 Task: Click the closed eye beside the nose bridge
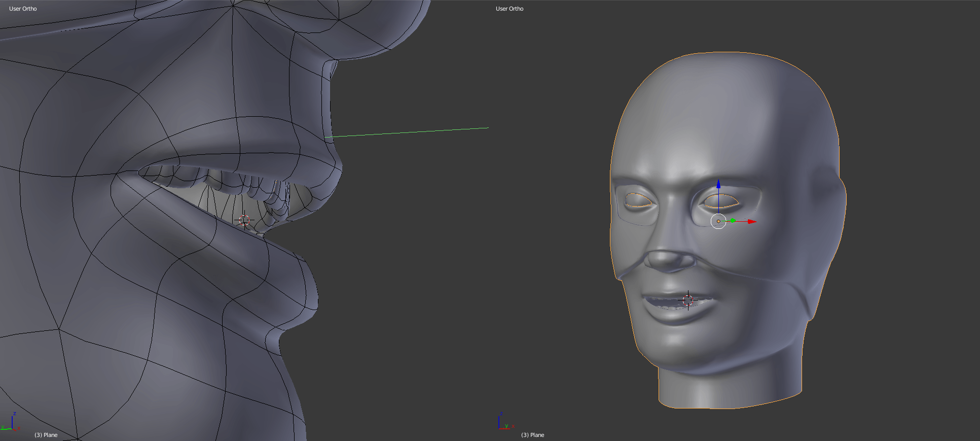[x=638, y=201]
